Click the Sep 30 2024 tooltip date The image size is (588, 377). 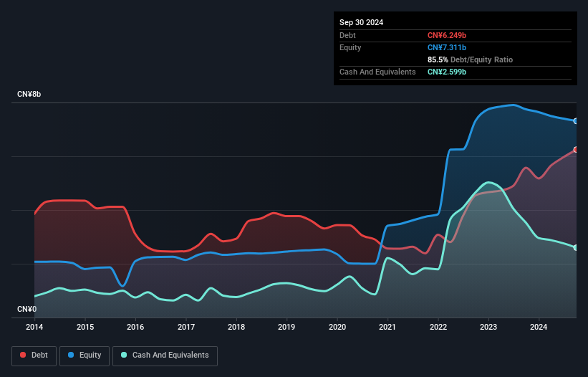click(x=361, y=22)
